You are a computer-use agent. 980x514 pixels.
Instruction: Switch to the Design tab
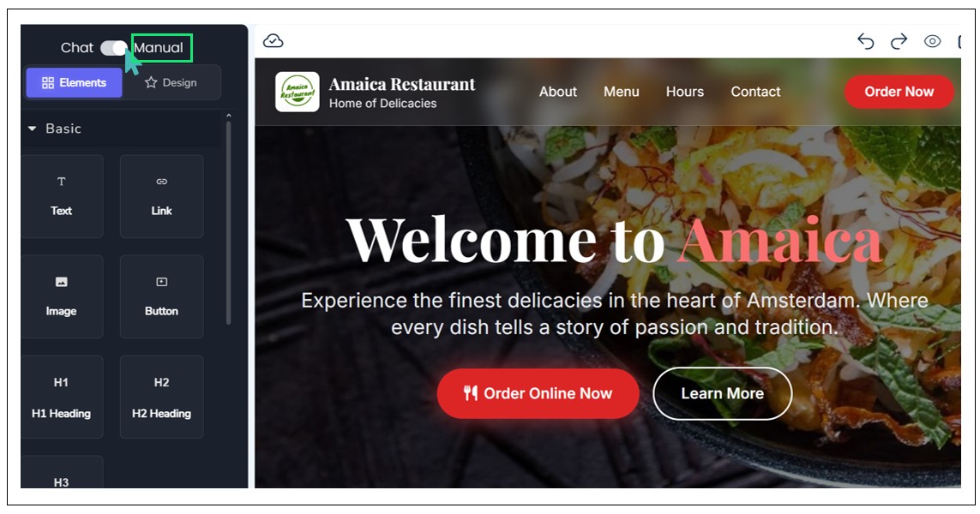(171, 82)
